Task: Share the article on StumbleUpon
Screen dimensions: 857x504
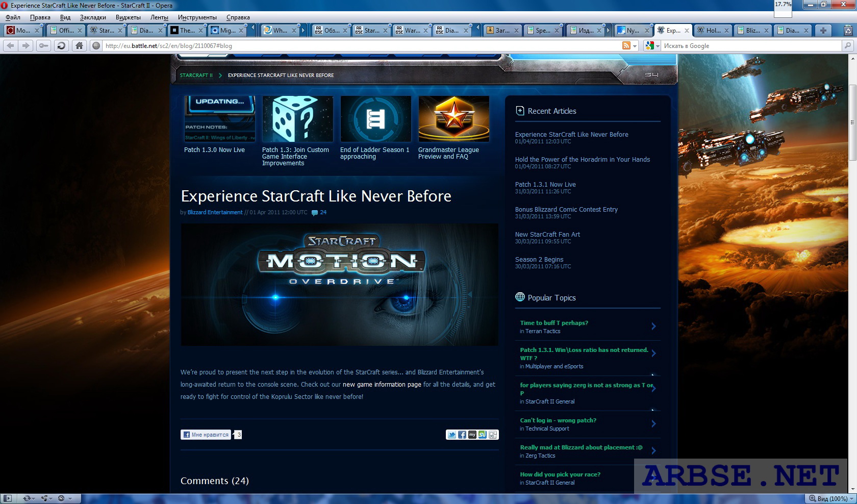Action: pyautogui.click(x=483, y=435)
